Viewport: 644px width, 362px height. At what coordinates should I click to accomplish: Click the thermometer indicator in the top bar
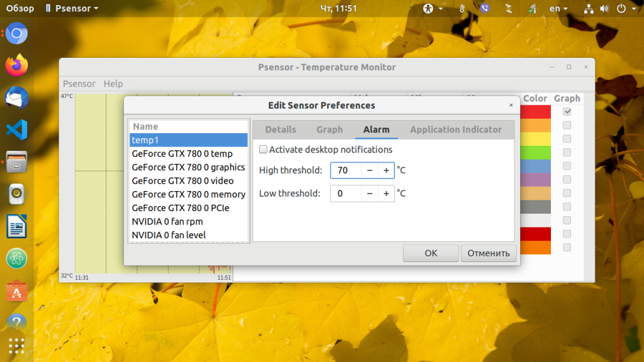[462, 8]
